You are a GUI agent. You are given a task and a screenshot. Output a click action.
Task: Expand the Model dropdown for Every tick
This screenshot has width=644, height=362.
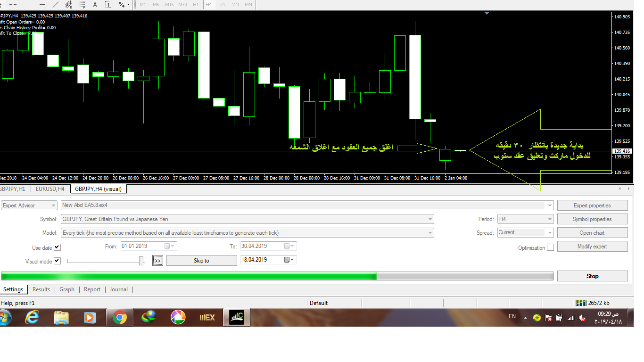tap(247, 233)
